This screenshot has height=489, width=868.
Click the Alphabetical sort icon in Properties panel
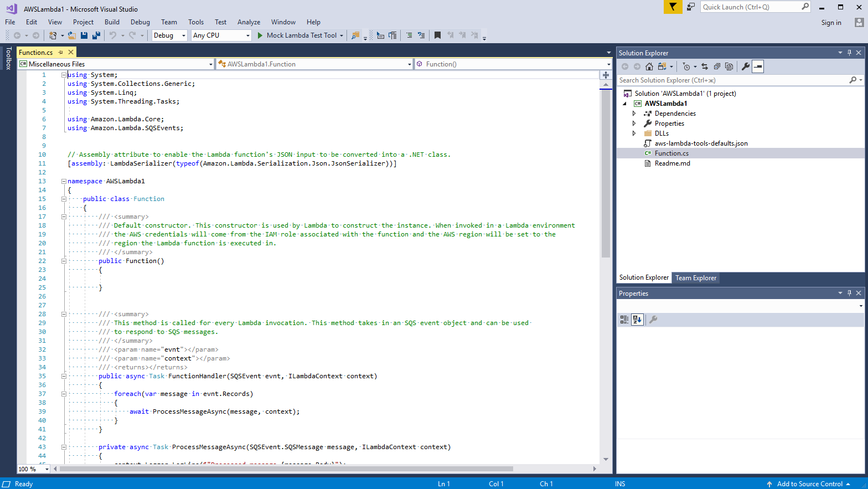coord(637,320)
